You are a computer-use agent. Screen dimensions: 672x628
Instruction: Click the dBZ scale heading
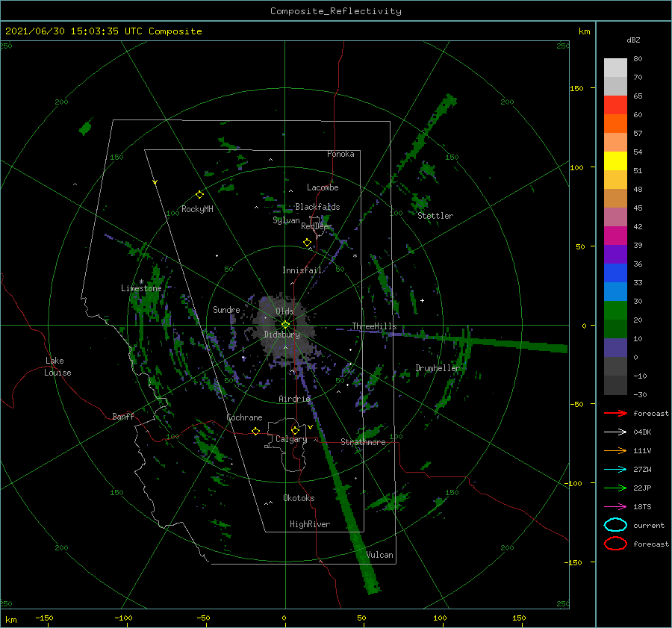point(633,40)
